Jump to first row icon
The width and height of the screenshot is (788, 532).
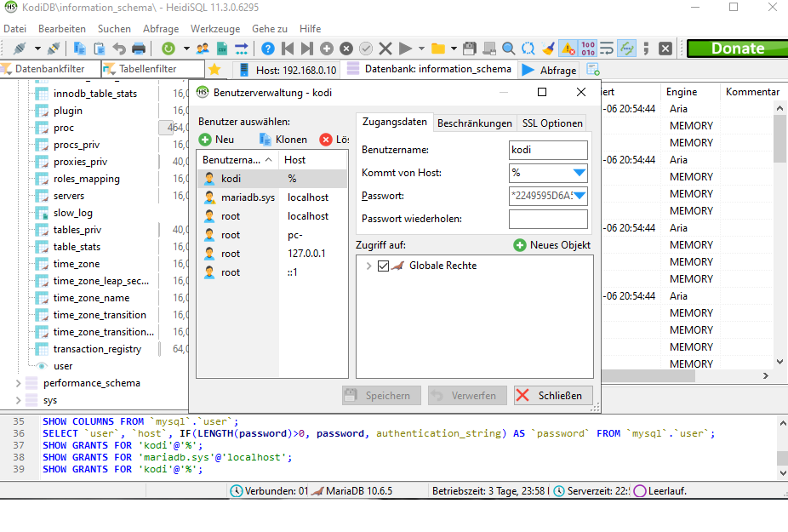(x=288, y=49)
